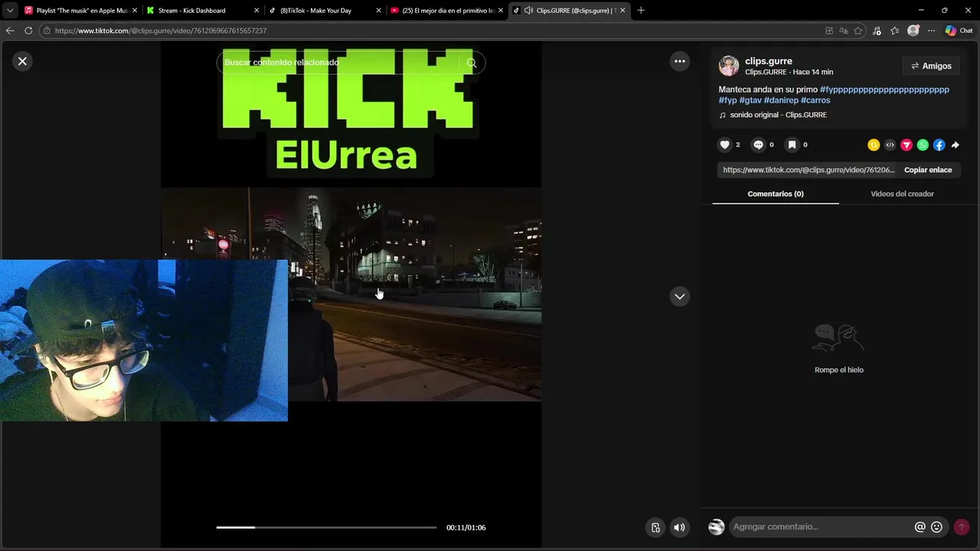Share the video to Facebook
980x551 pixels.
[x=939, y=145]
